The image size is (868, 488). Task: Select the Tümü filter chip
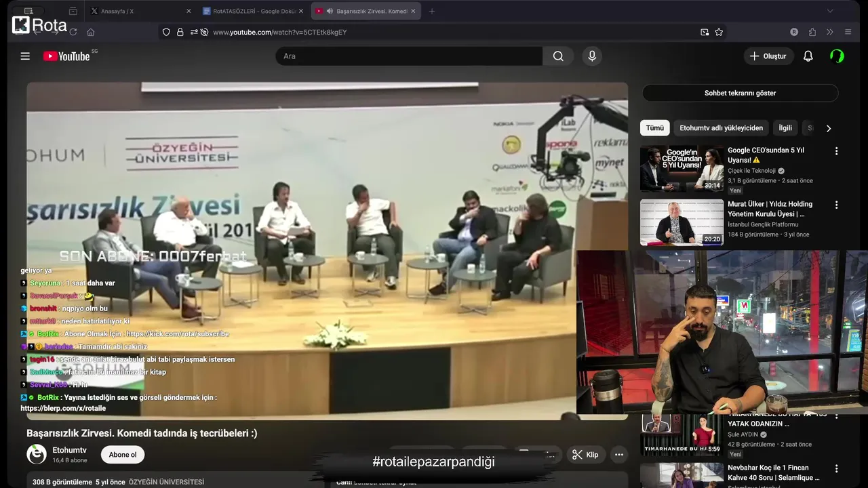pos(655,128)
